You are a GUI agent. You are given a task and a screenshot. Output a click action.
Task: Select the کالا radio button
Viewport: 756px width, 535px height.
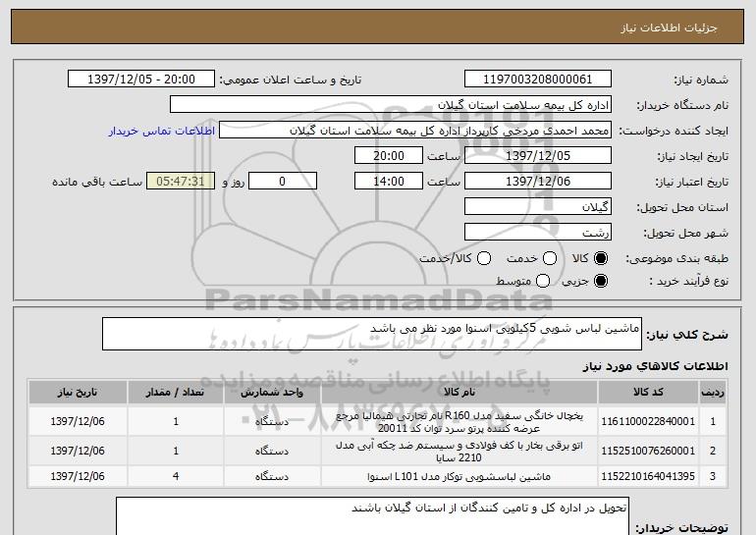click(601, 259)
